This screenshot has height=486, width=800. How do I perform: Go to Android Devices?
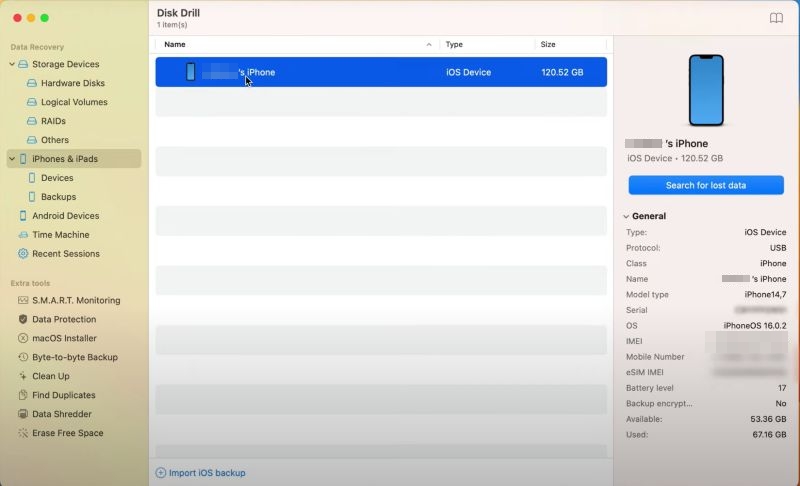point(65,216)
